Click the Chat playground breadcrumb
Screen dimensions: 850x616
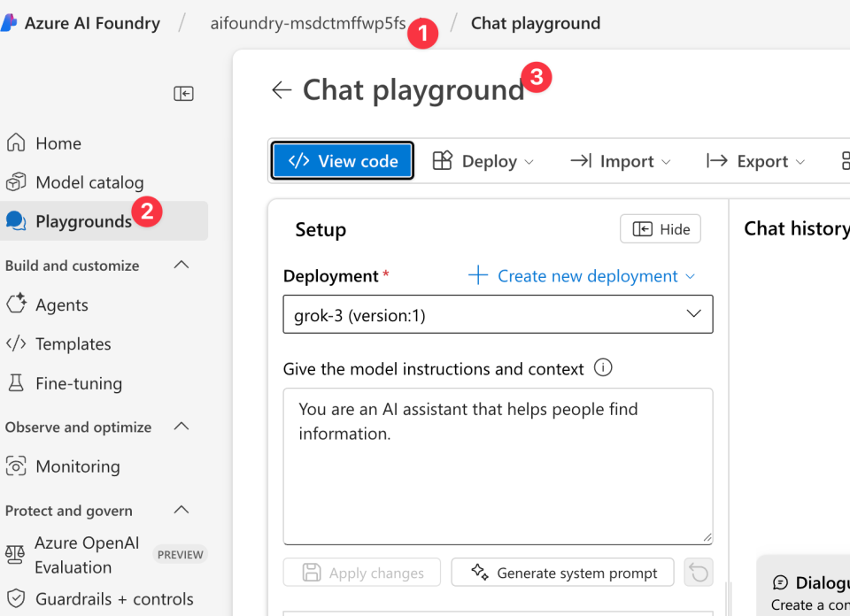pyautogui.click(x=536, y=23)
